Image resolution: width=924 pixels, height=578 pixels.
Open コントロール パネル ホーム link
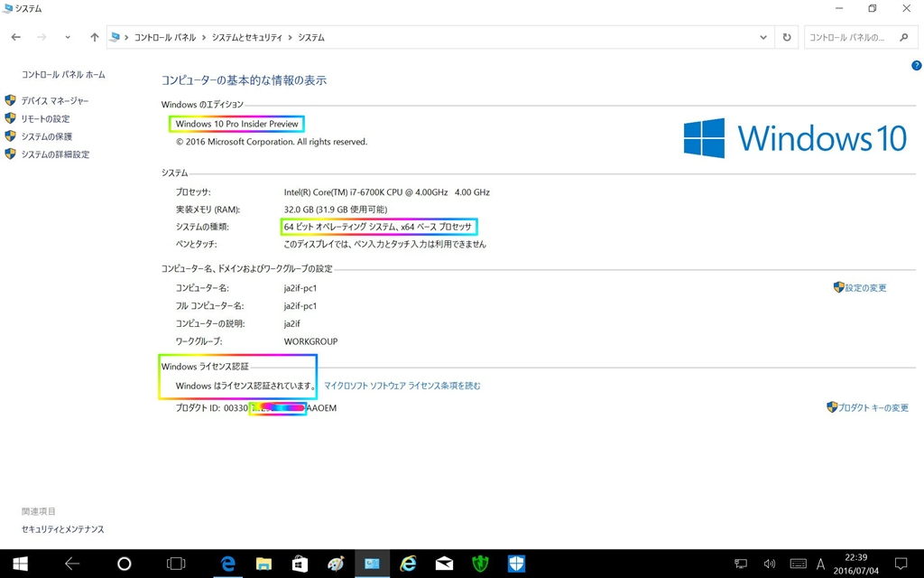pos(63,74)
